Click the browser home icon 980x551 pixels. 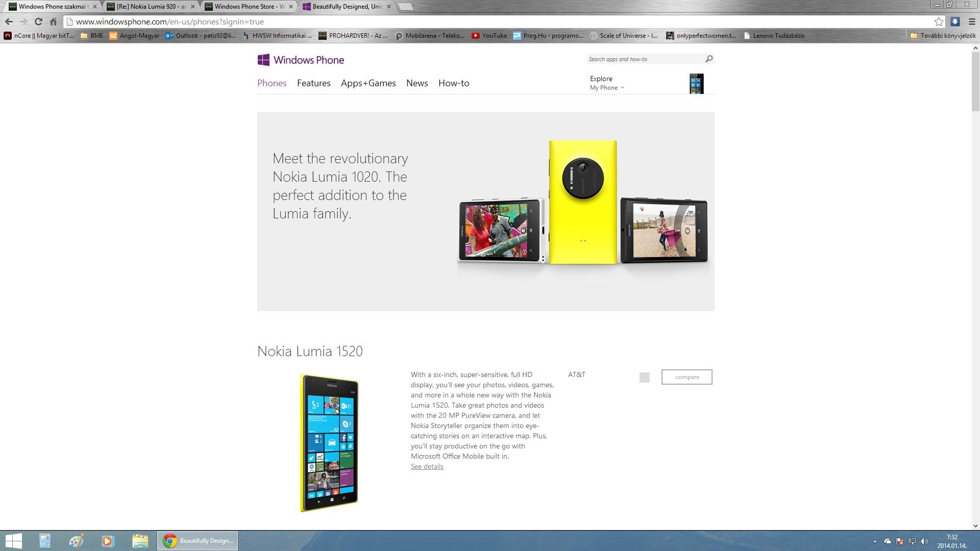tap(53, 21)
